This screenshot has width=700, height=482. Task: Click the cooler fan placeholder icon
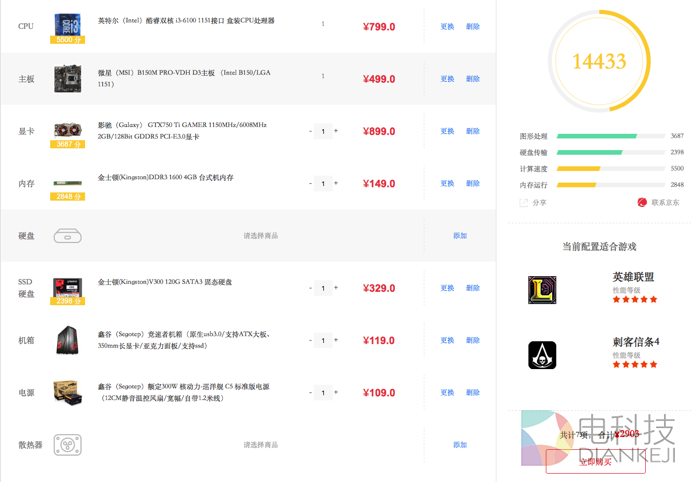pyautogui.click(x=68, y=444)
